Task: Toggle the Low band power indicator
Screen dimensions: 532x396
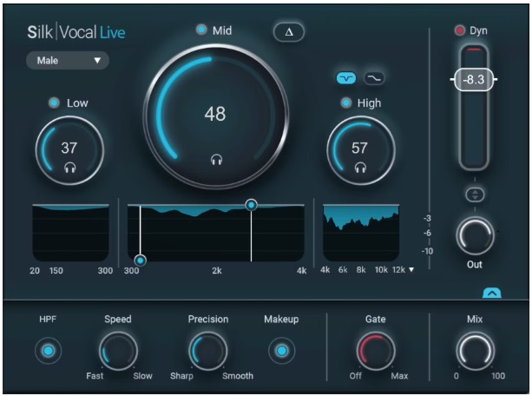Action: pos(54,102)
